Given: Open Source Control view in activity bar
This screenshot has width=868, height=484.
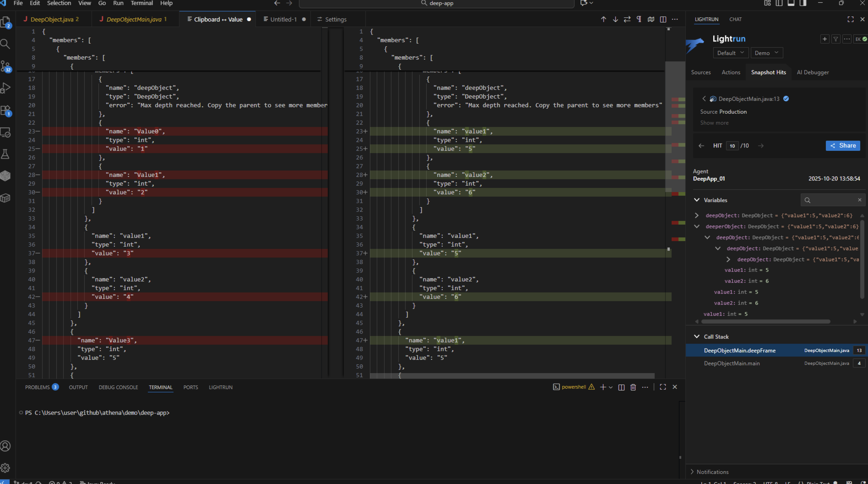Looking at the screenshot, I should [5, 66].
